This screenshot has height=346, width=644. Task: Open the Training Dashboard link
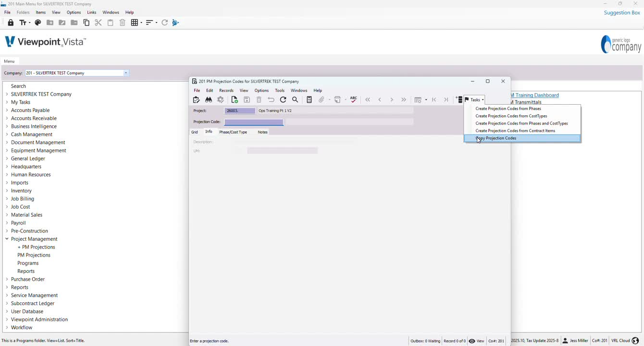(535, 95)
